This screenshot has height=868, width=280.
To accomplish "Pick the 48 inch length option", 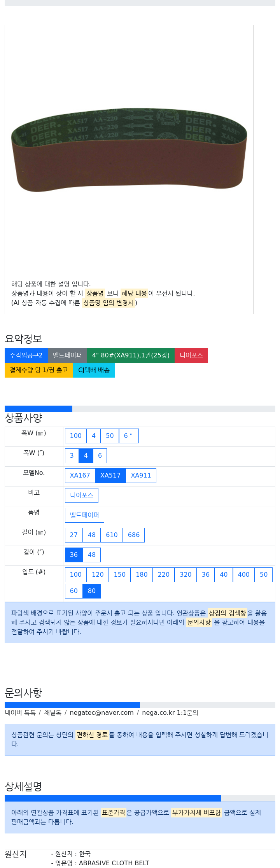I will pos(92,555).
